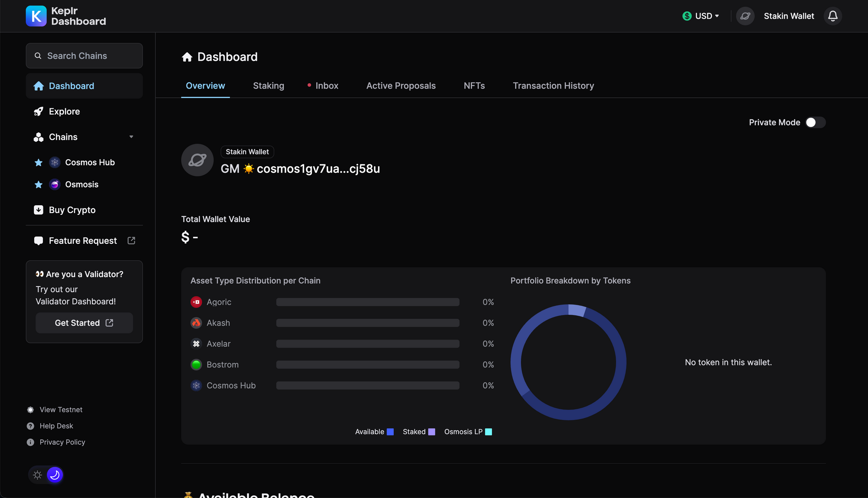Open the Stakin Wallet account menu
868x498 pixels.
pyautogui.click(x=789, y=16)
